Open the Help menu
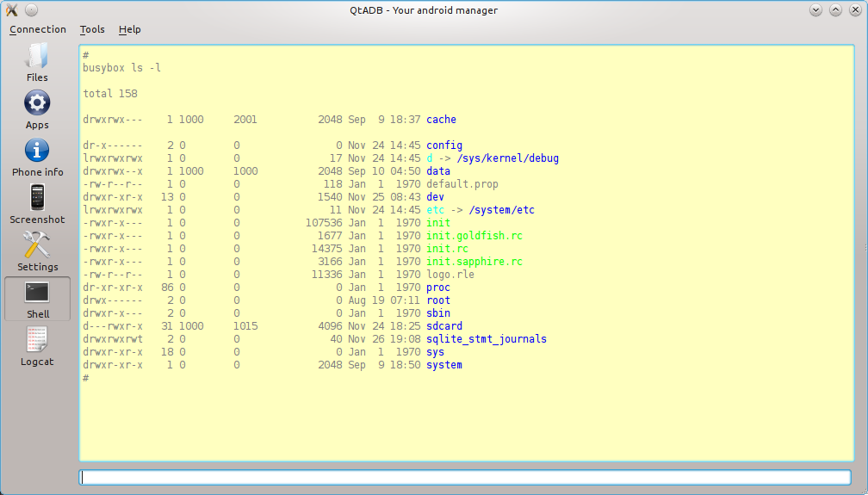 coord(129,29)
